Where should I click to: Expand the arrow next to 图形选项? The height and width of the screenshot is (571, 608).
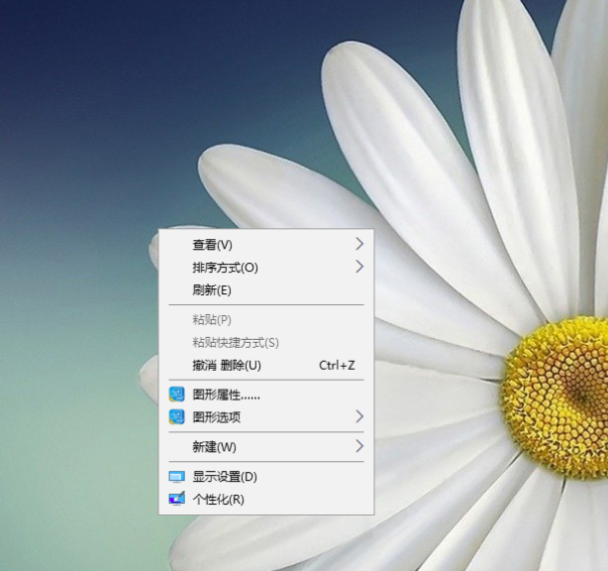(359, 417)
